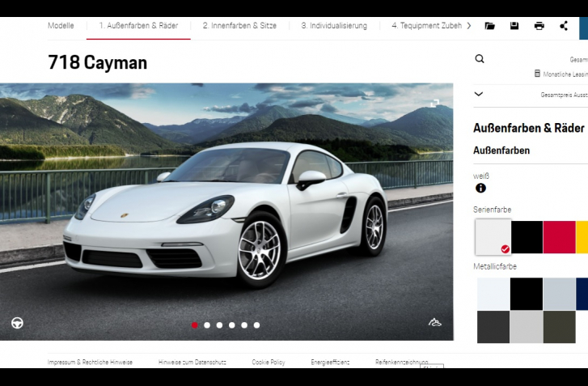Click the Serienfarbe label
This screenshot has height=386, width=588.
(x=493, y=210)
